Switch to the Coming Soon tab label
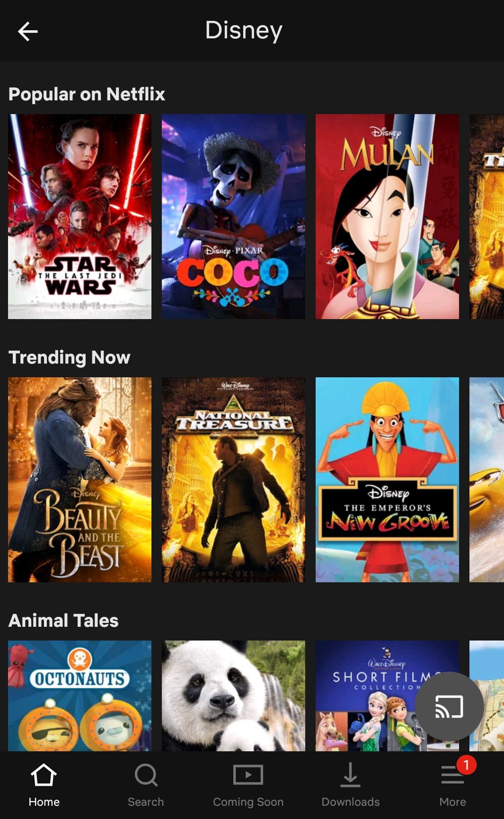504x819 pixels. click(x=248, y=802)
